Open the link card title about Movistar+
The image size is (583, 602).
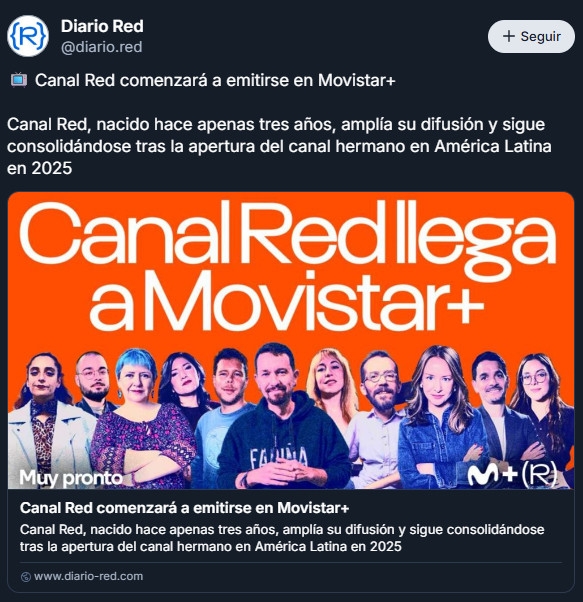point(185,508)
